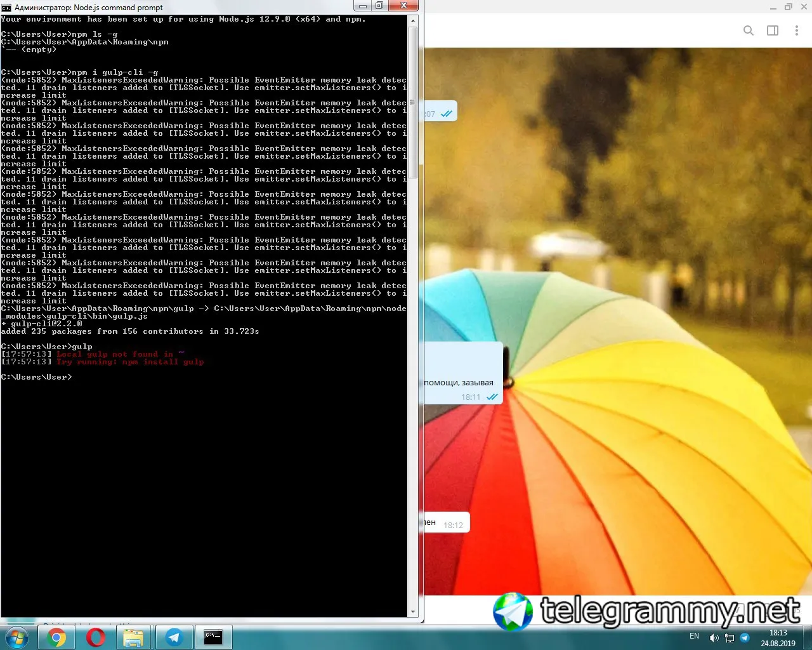Click the "Your environment has been set up" line

[184, 19]
